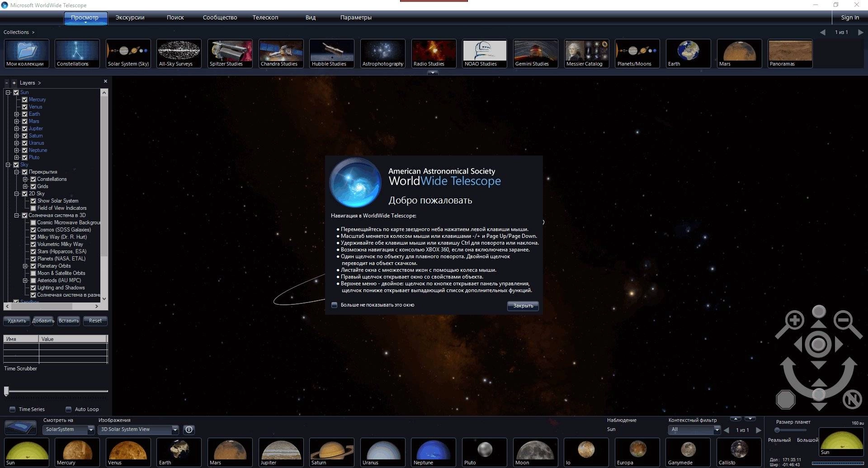868x468 pixels.
Task: Open the Messier Catalog collection
Action: coord(587,53)
